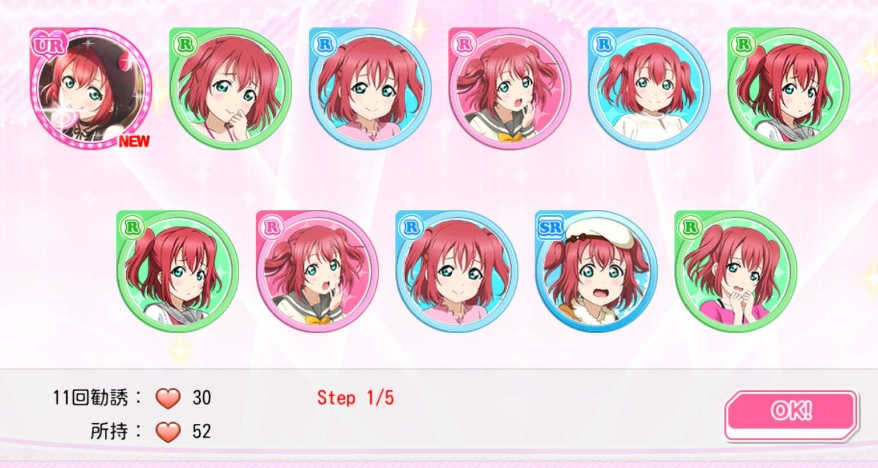Select top row pink R card in sailor uniform
This screenshot has width=878, height=468.
pyautogui.click(x=509, y=88)
